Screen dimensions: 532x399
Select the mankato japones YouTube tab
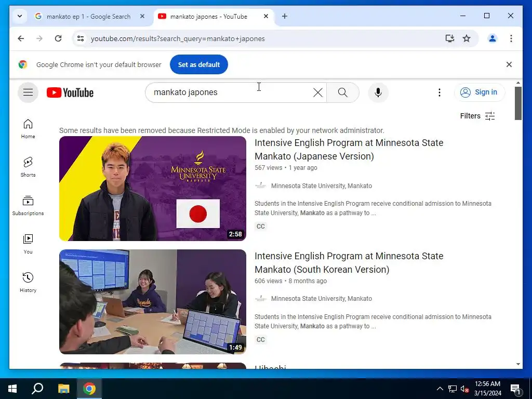[x=209, y=16]
